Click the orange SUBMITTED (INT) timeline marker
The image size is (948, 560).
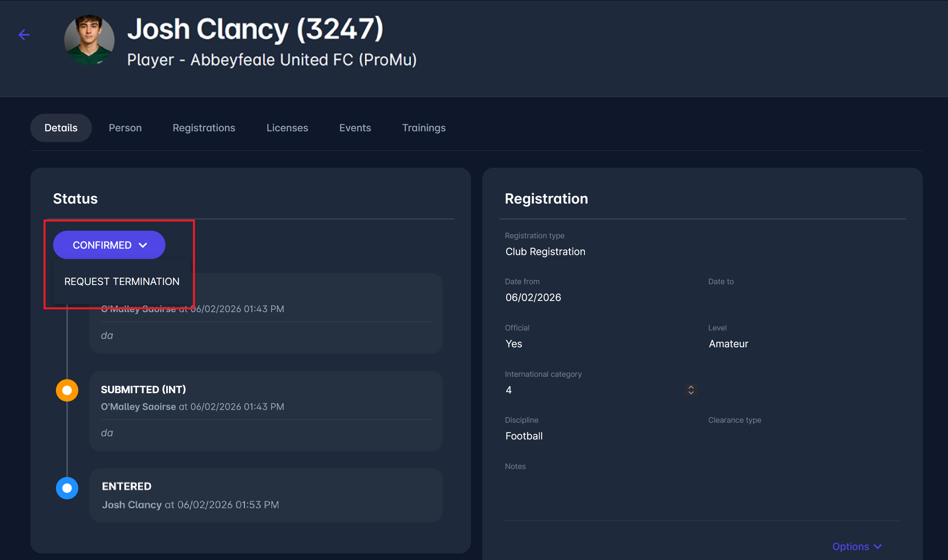click(x=67, y=390)
